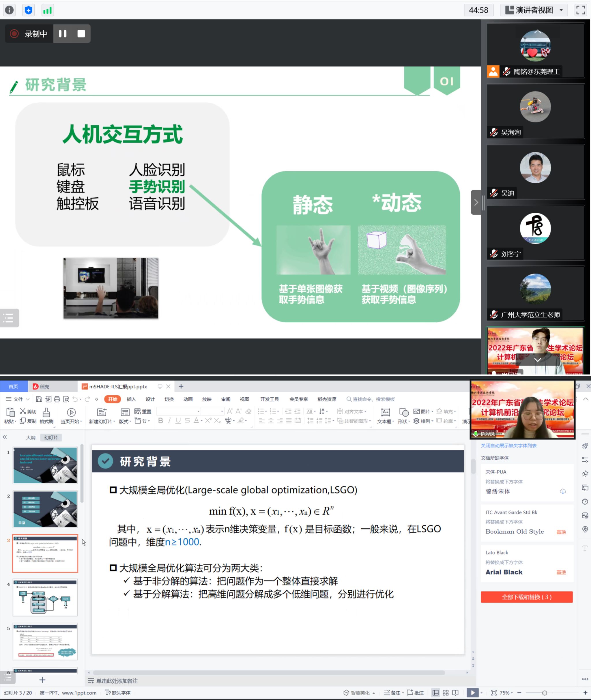Click 全部下载和替换 (3) button
Image resolution: width=591 pixels, height=700 pixels.
pos(526,597)
